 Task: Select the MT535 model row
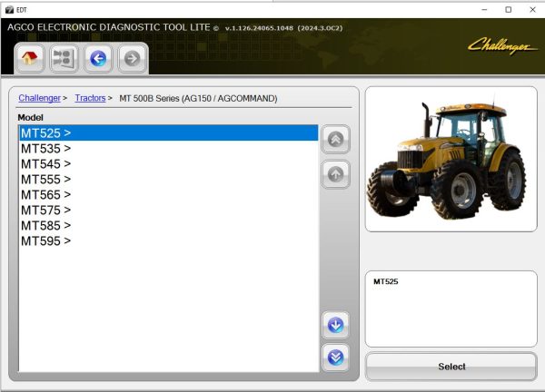point(169,149)
